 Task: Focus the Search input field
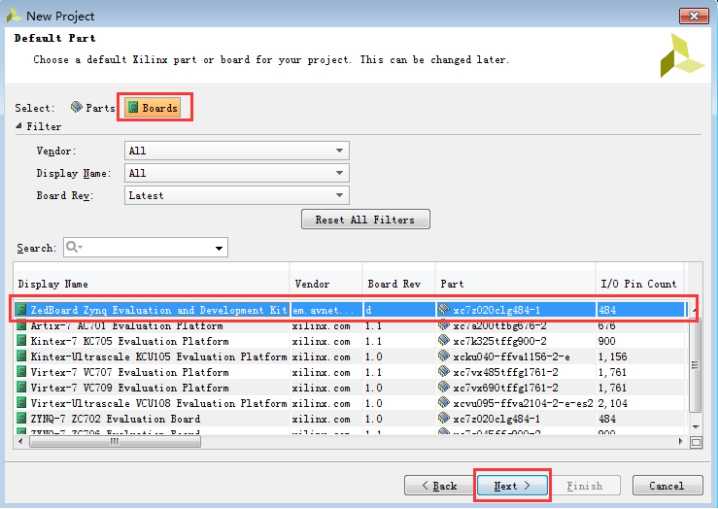(145, 247)
